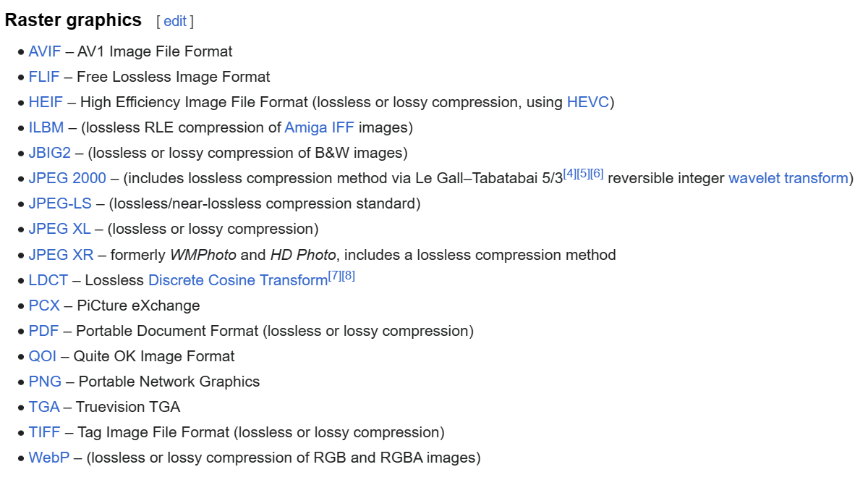Click the JPEG XL link
The image size is (868, 480).
[x=59, y=229]
